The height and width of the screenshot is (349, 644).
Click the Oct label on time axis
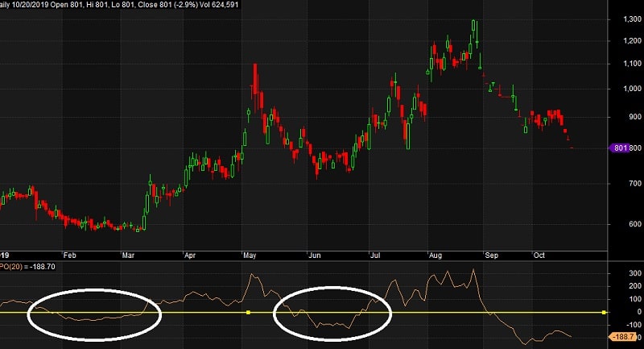(539, 256)
